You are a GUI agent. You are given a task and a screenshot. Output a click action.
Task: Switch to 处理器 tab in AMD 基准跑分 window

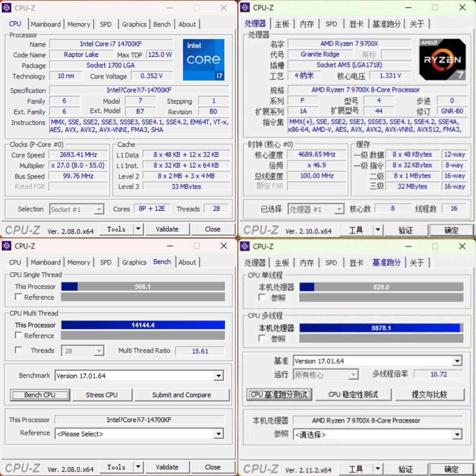pyautogui.click(x=255, y=263)
